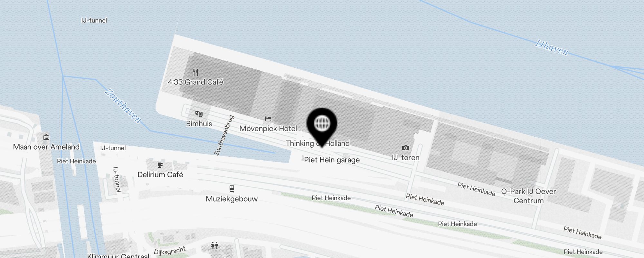Select the Zouthavenbrug bridge label
Screen dimensions: 644x258
click(x=224, y=135)
